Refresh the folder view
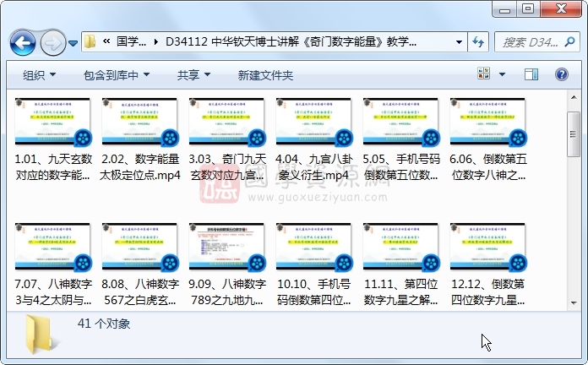 pos(478,42)
